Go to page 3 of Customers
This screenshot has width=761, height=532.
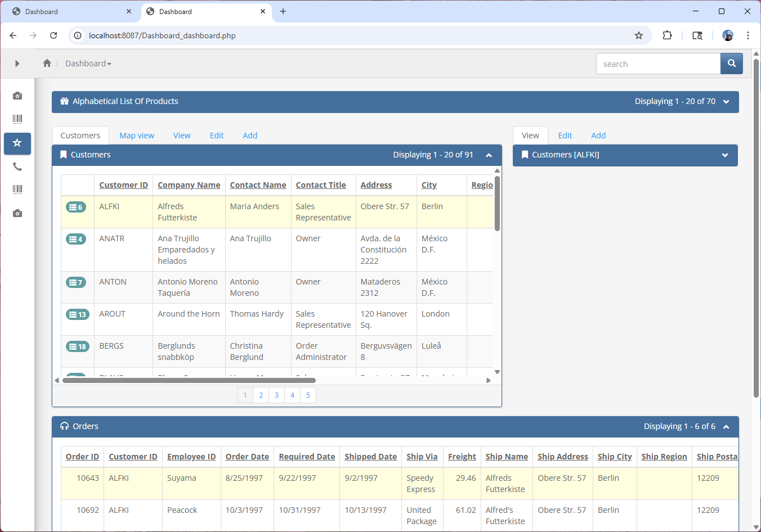tap(276, 395)
